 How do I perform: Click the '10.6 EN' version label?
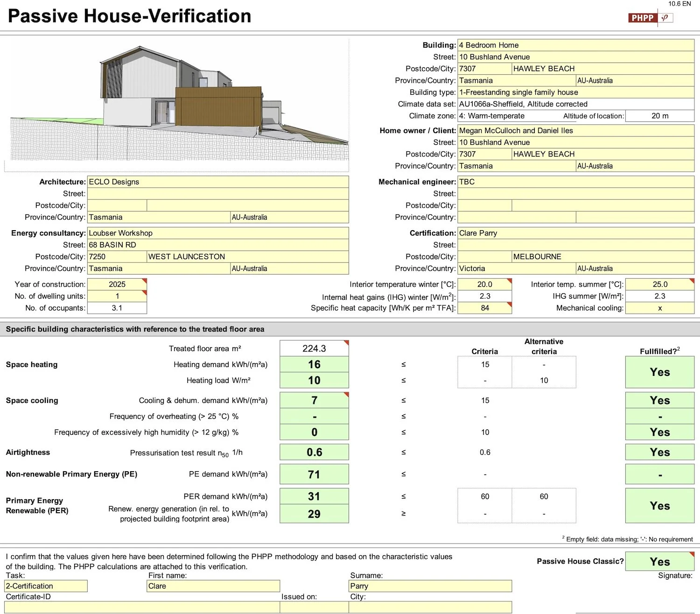pyautogui.click(x=679, y=4)
